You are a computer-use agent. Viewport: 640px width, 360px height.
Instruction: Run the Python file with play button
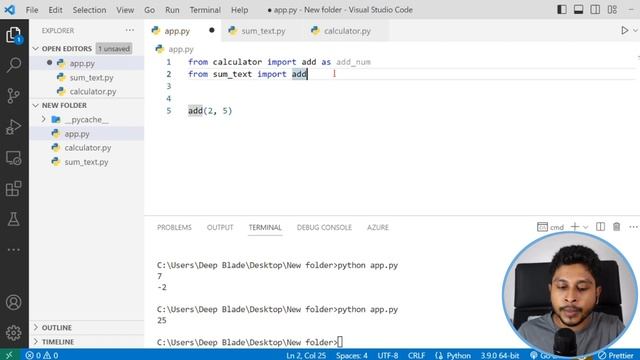pyautogui.click(x=624, y=31)
